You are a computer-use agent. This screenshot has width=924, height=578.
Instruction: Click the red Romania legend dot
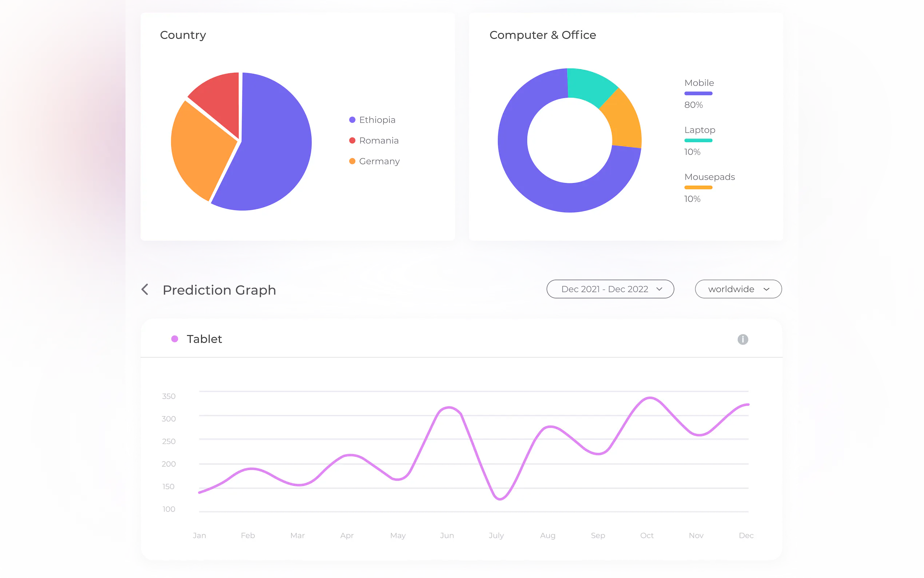click(352, 140)
